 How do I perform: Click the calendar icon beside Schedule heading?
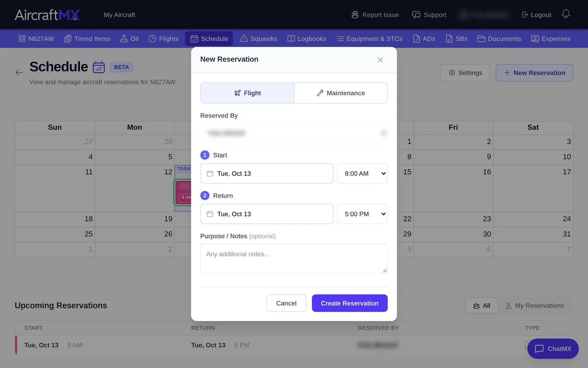[x=98, y=67]
